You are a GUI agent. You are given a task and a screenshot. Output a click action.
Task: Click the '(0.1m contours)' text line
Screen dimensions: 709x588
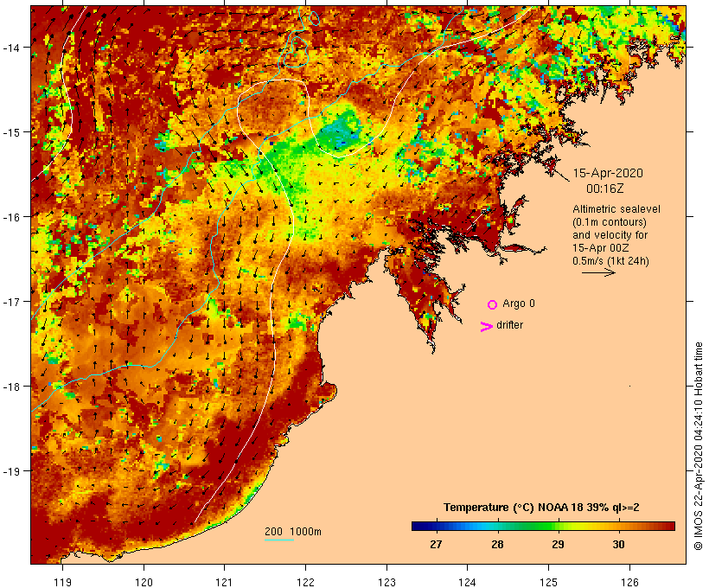[609, 222]
